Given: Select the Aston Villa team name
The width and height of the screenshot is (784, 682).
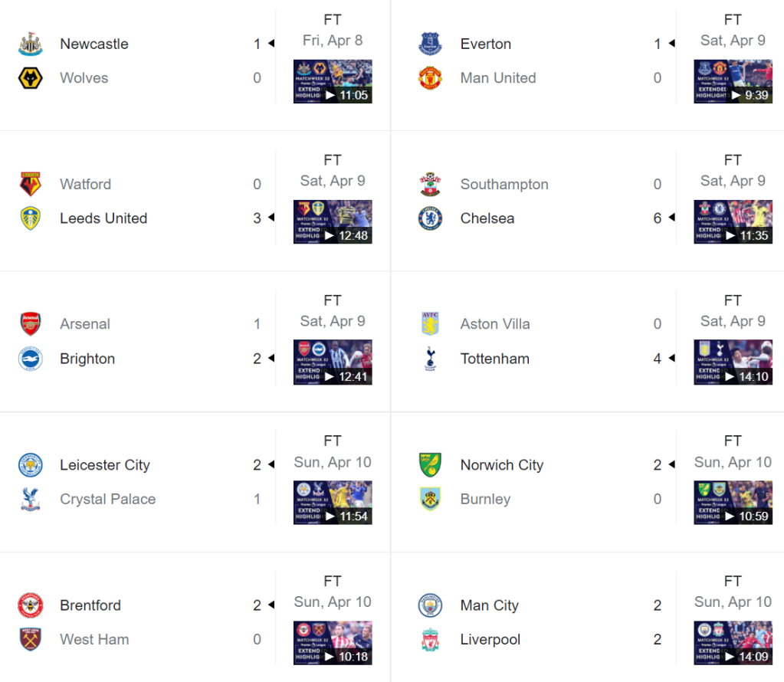Looking at the screenshot, I should click(x=495, y=324).
